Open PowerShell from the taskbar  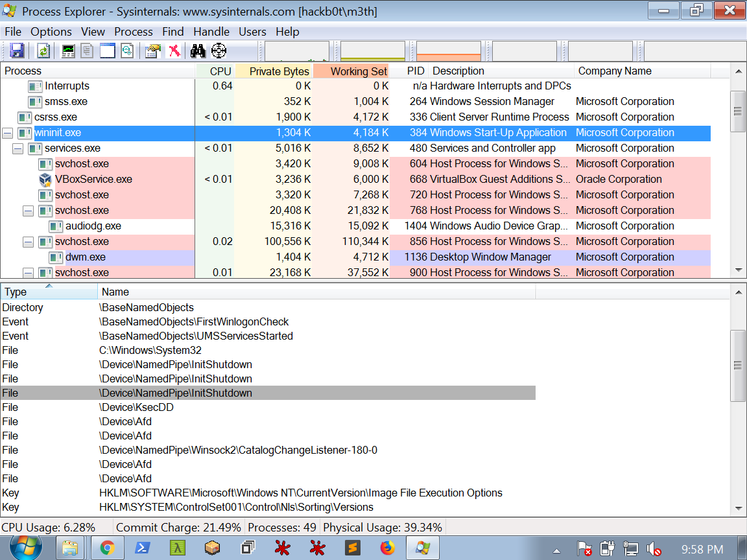(143, 548)
